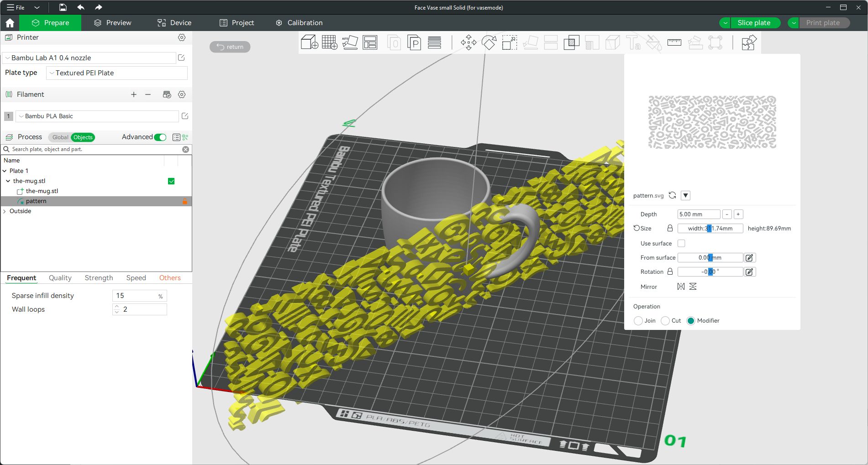Edit the Bambu Lab A1 printer preset
Screen dimensions: 868x465
[181, 57]
